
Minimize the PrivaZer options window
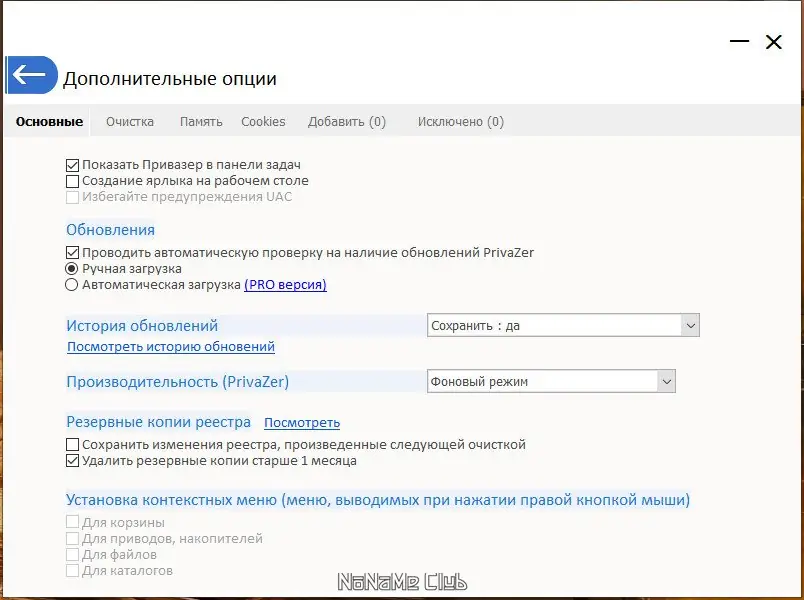739,41
